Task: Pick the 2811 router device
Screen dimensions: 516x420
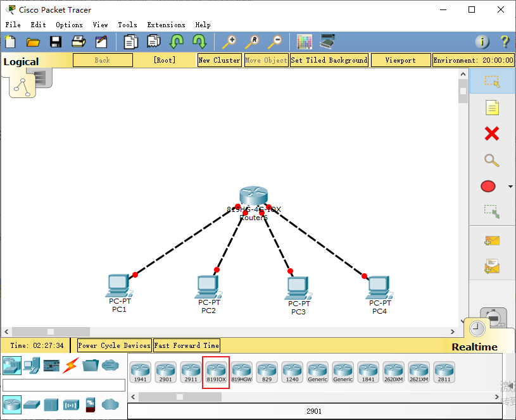Action: coord(444,372)
